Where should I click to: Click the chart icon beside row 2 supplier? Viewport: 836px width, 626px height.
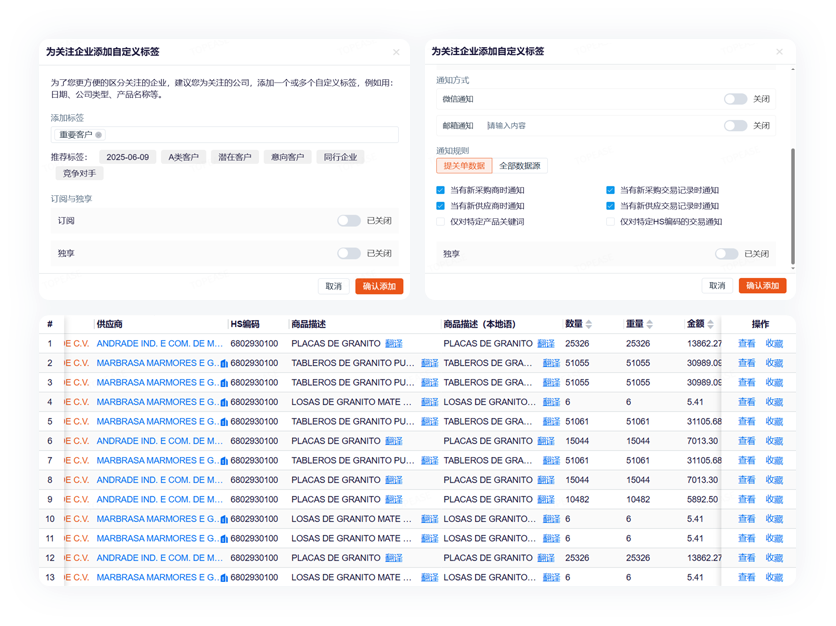click(224, 363)
